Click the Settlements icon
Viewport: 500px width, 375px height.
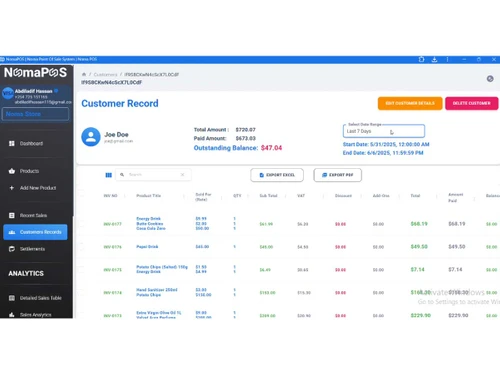click(x=12, y=249)
